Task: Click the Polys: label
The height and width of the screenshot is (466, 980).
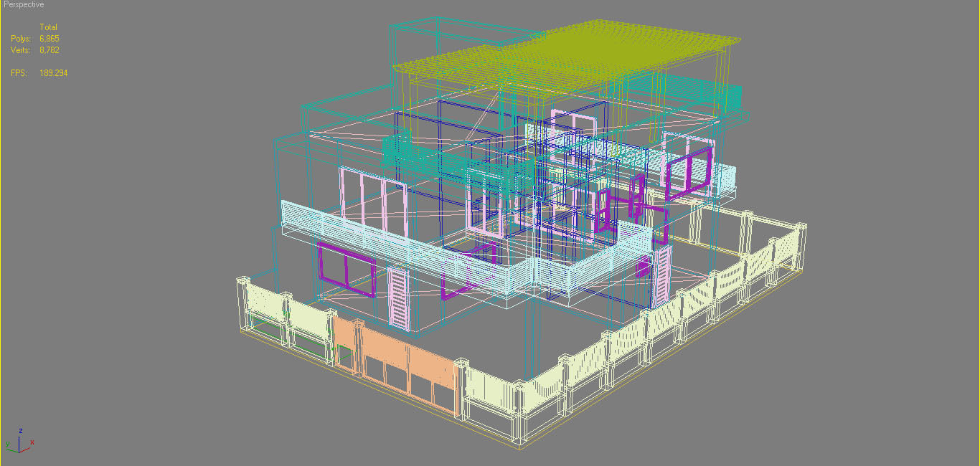Action: [x=21, y=39]
